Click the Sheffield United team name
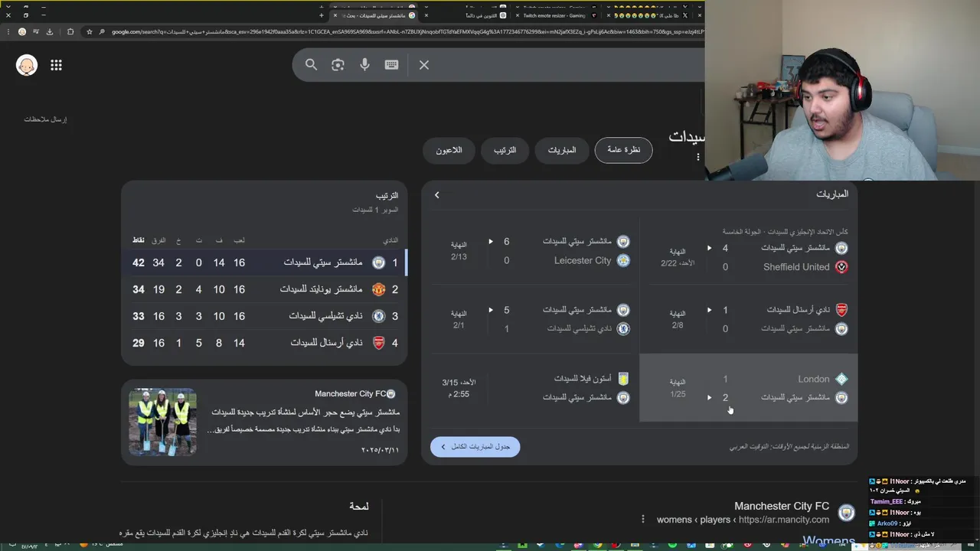The height and width of the screenshot is (551, 980). pyautogui.click(x=796, y=267)
